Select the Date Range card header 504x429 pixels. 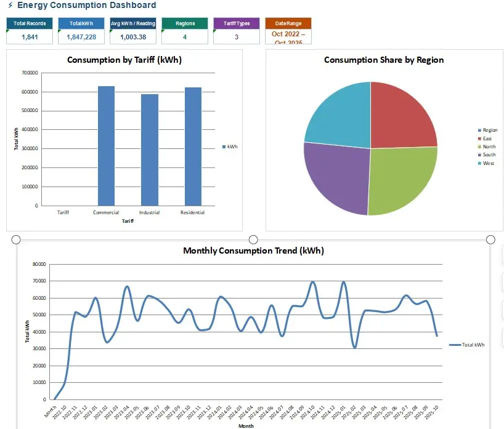pyautogui.click(x=288, y=23)
